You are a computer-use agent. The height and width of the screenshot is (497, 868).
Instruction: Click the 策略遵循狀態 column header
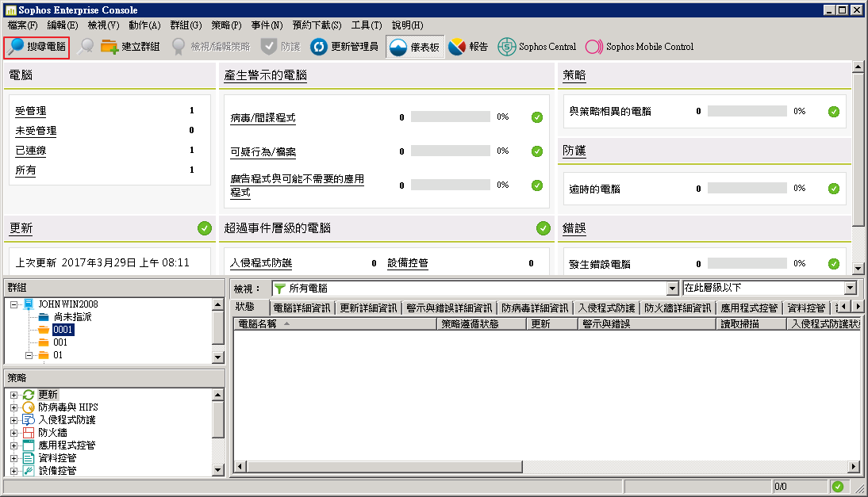(x=482, y=324)
